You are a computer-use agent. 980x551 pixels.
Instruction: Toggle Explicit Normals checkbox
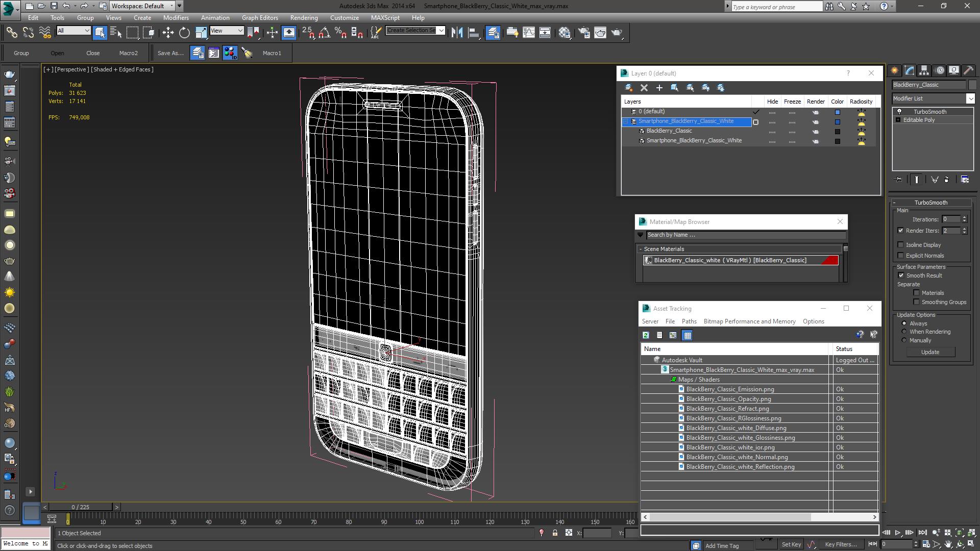click(901, 256)
